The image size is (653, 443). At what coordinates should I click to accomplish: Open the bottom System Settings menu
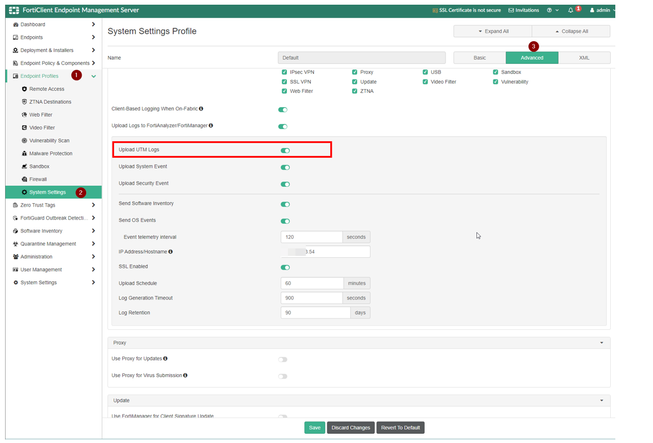click(53, 283)
